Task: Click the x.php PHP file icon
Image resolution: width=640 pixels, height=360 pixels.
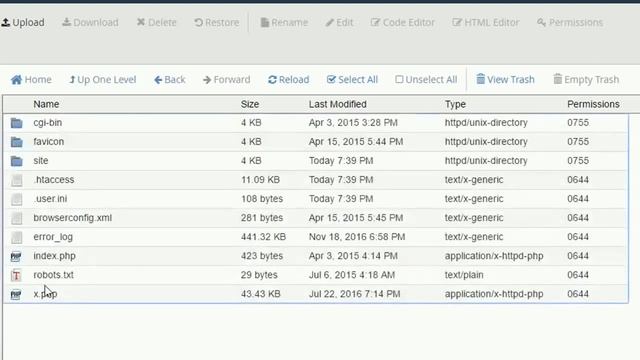Action: coord(16,294)
